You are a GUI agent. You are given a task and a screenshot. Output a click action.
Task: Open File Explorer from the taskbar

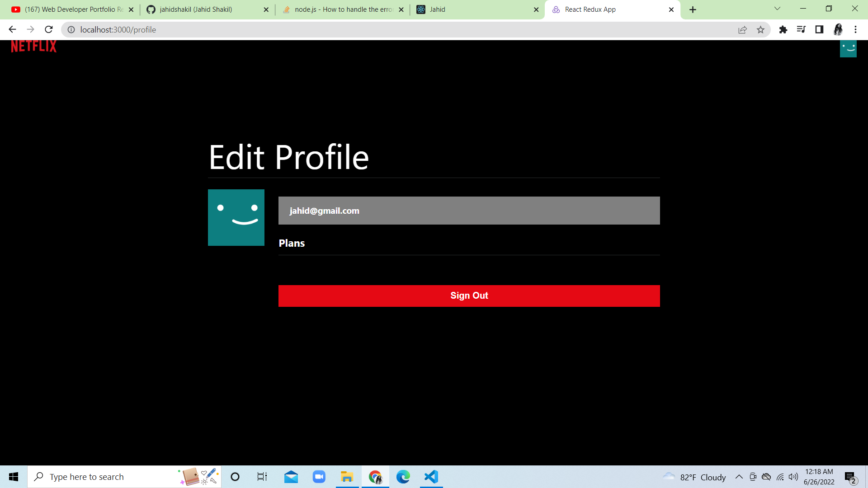pos(347,477)
